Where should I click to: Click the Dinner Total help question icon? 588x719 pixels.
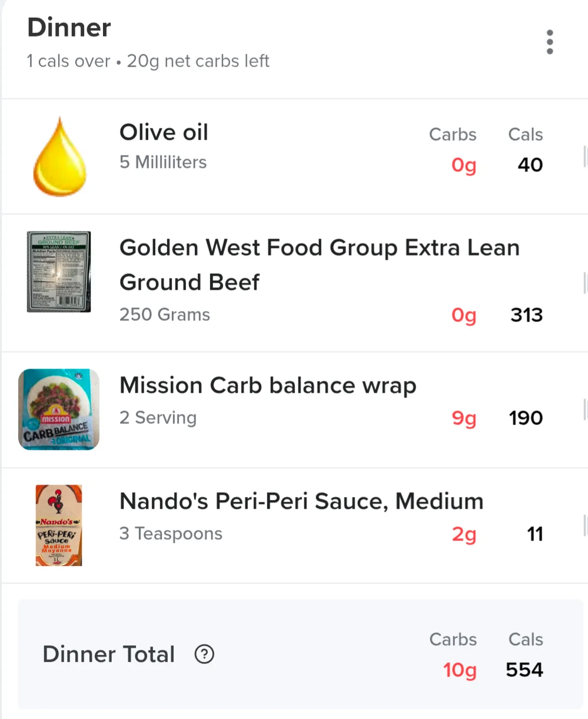coord(204,654)
